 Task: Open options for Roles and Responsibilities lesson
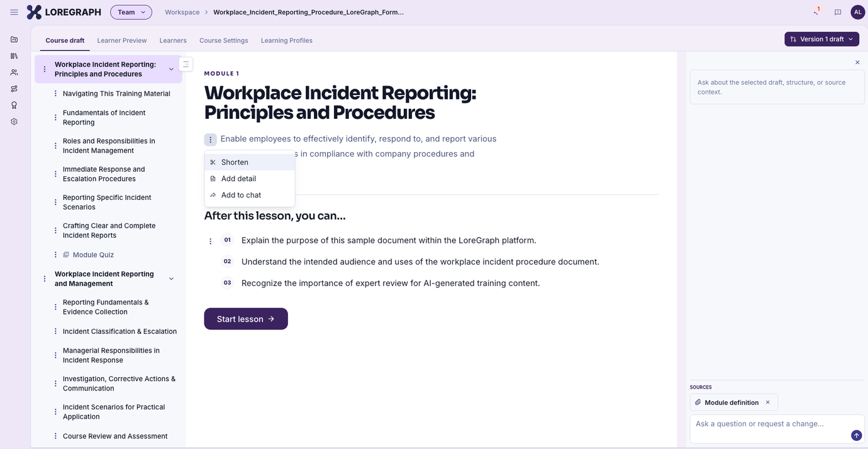coord(55,146)
